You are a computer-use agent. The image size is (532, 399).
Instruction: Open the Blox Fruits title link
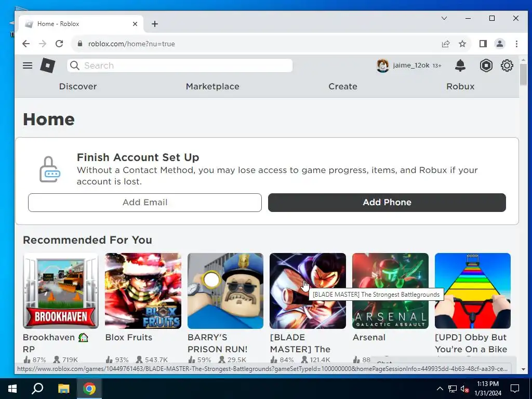click(129, 338)
